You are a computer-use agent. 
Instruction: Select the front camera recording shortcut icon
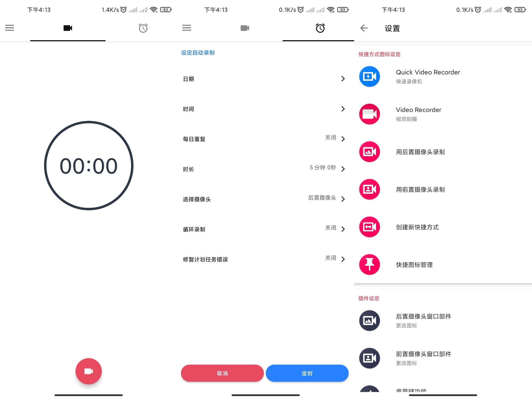(369, 190)
